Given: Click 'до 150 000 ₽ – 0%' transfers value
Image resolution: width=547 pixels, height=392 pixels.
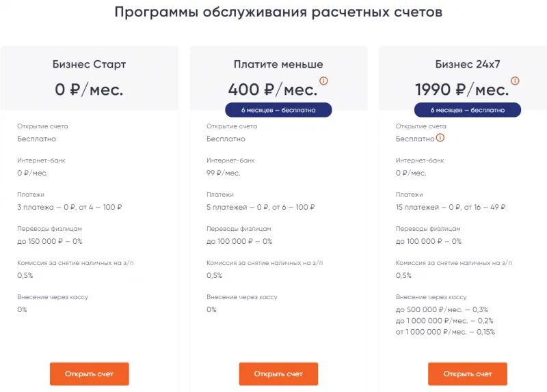Looking at the screenshot, I should pyautogui.click(x=49, y=242).
